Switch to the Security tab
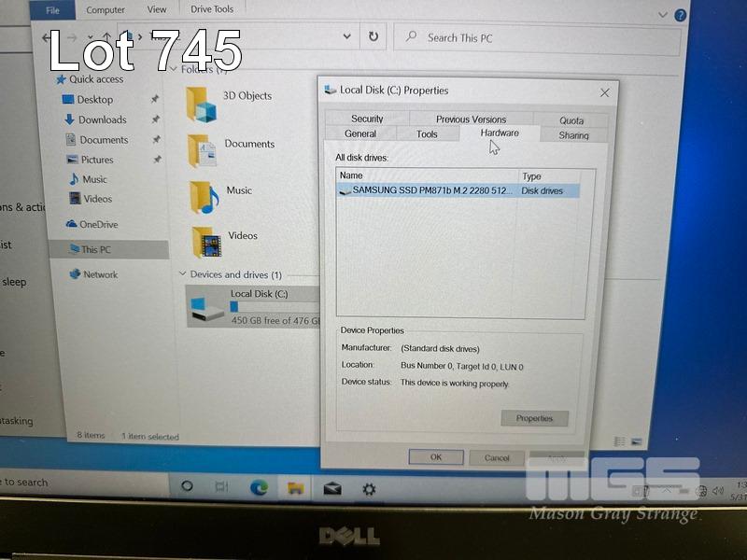747x560 pixels. point(367,119)
